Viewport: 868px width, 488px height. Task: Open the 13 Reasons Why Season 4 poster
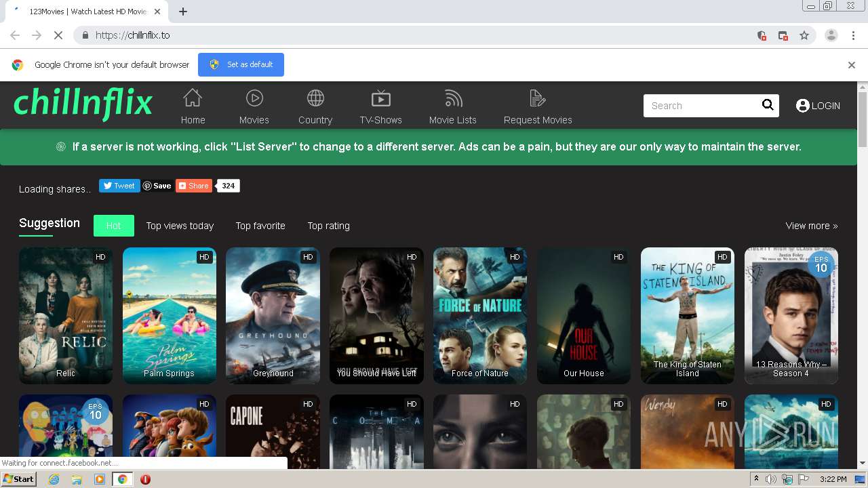[791, 316]
